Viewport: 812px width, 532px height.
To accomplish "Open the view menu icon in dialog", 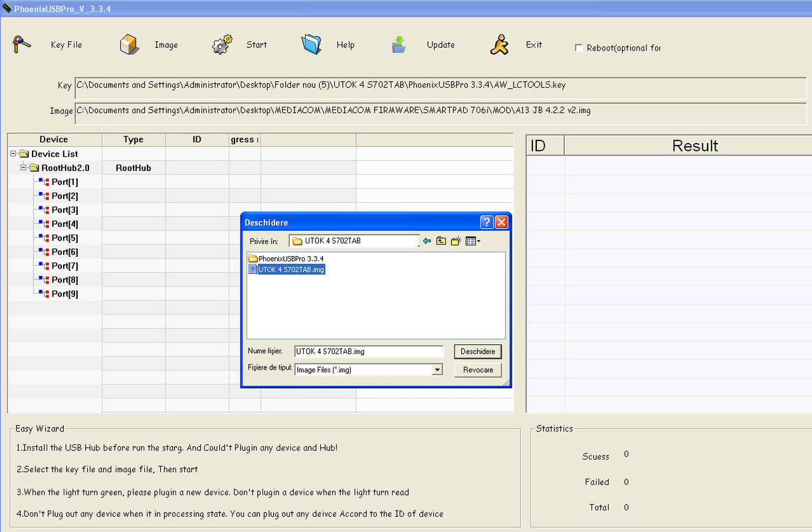I will (472, 241).
